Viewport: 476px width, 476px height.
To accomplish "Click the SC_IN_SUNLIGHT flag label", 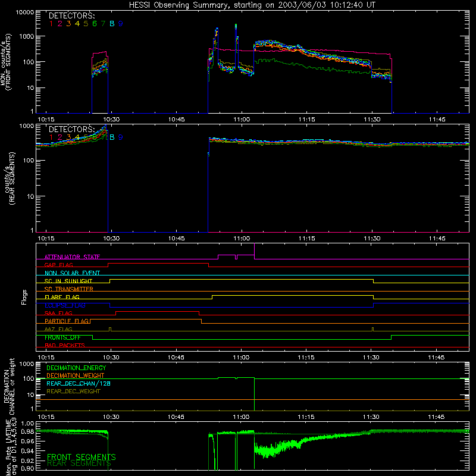I will pos(68,281).
